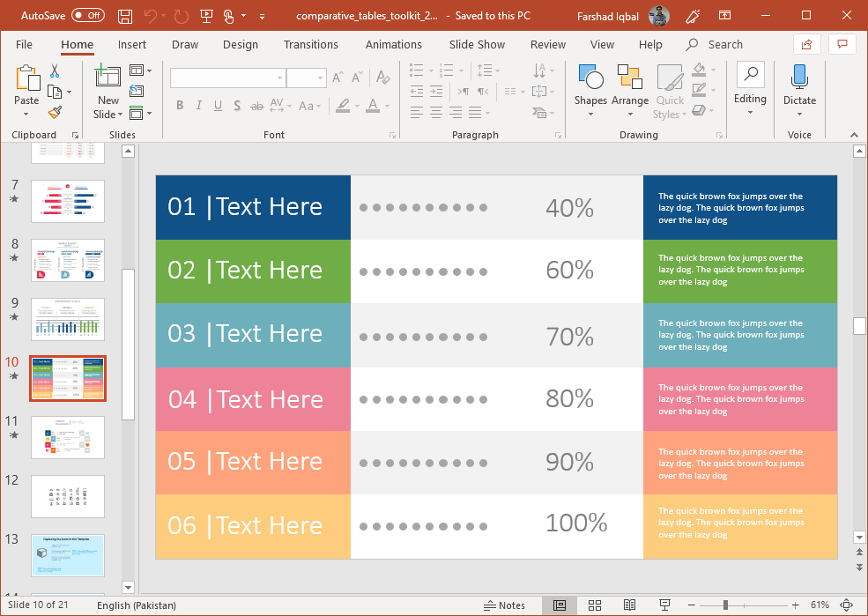The width and height of the screenshot is (868, 616).
Task: Toggle the Notes pane
Action: pyautogui.click(x=505, y=605)
